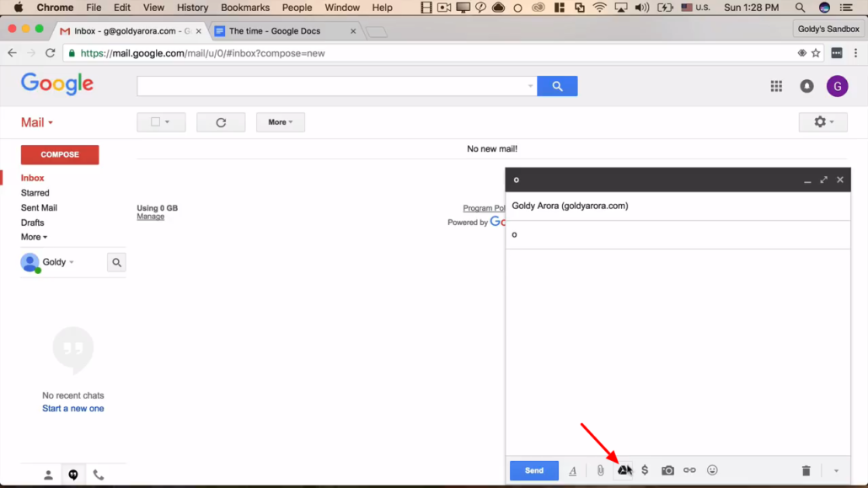Viewport: 868px width, 488px height.
Task: Expand search options arrow in search box
Action: click(530, 86)
